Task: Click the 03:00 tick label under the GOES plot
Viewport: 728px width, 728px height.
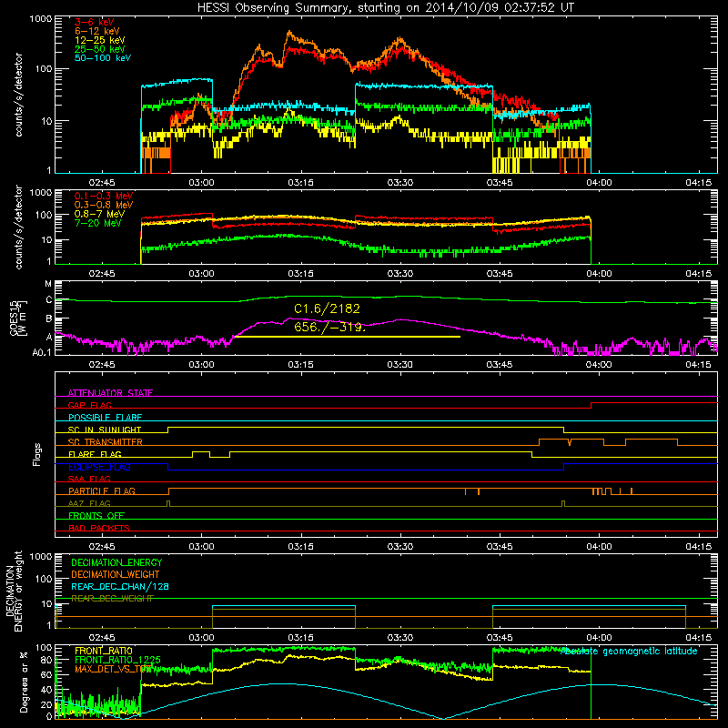Action: [x=201, y=365]
